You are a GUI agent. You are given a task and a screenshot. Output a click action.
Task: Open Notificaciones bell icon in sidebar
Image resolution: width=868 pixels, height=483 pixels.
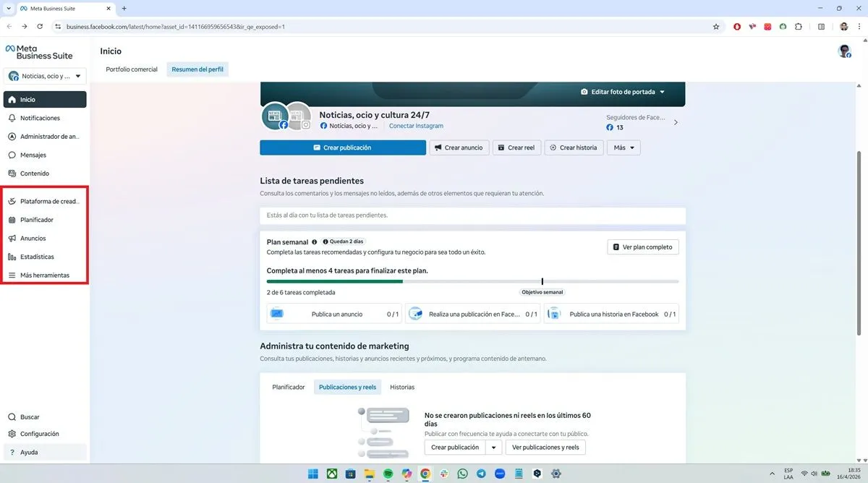(x=12, y=118)
